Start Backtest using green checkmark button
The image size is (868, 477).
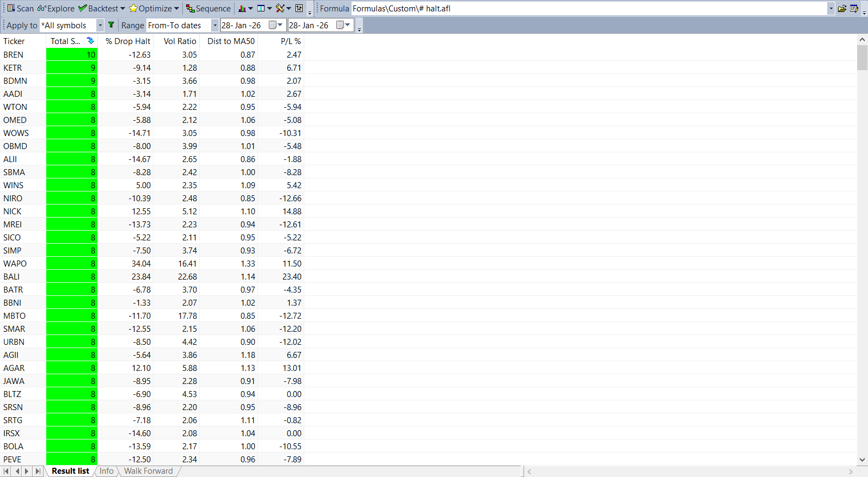98,9
